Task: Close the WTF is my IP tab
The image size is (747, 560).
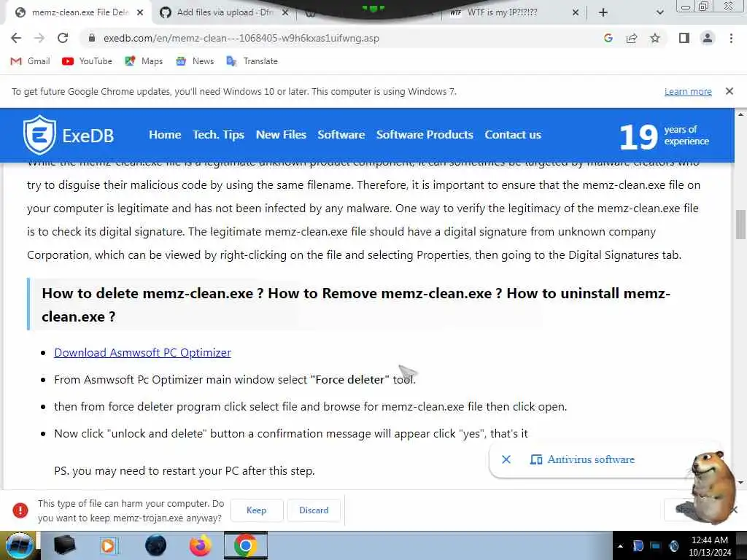Action: click(x=576, y=12)
